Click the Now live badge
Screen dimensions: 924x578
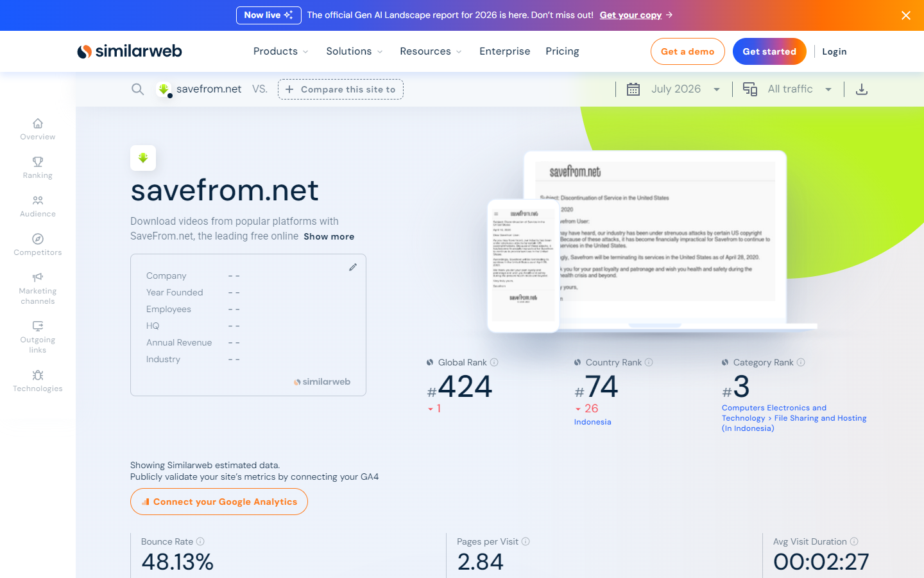pos(269,15)
